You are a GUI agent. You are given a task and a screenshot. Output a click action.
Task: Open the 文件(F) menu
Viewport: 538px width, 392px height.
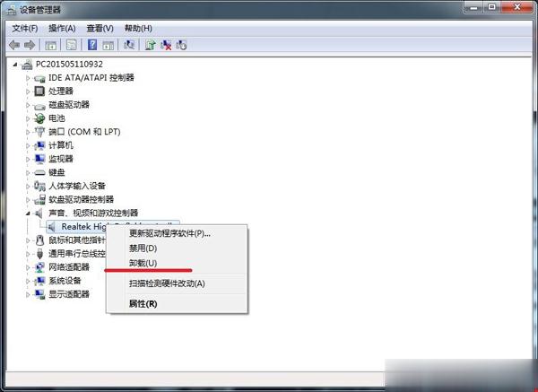coord(24,28)
